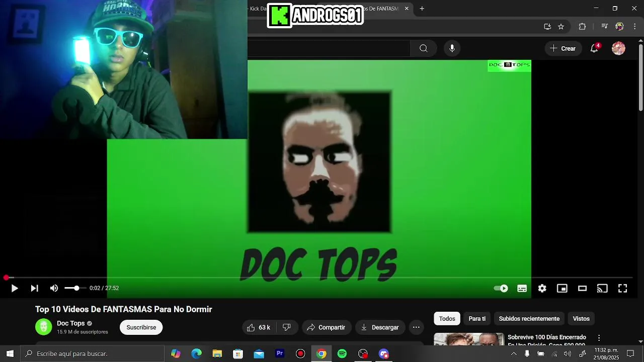The height and width of the screenshot is (362, 644).
Task: Enter fullscreen mode
Action: (622, 288)
